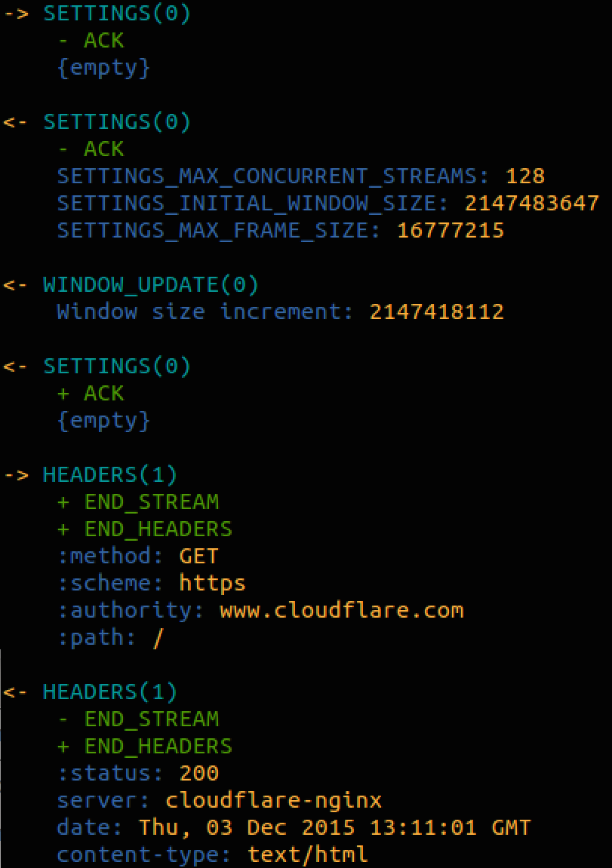The image size is (612, 868).
Task: Select the GET method value
Action: (198, 557)
